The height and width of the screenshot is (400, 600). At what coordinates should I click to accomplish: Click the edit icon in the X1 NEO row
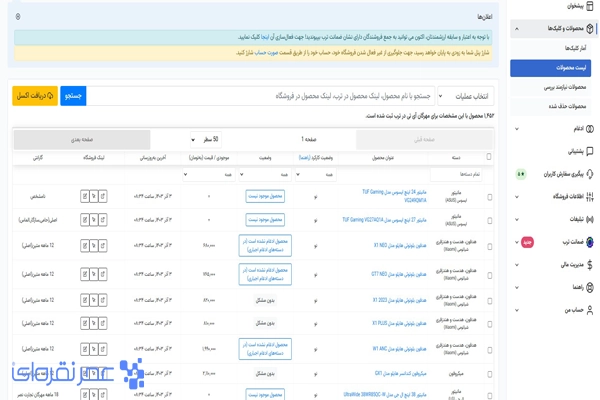[x=85, y=245]
